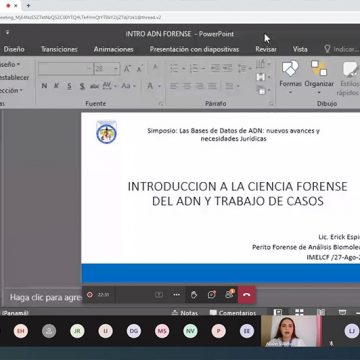Toggle underline (S) formatting
Viewport: 360px width, 360px height.
pos(69,86)
